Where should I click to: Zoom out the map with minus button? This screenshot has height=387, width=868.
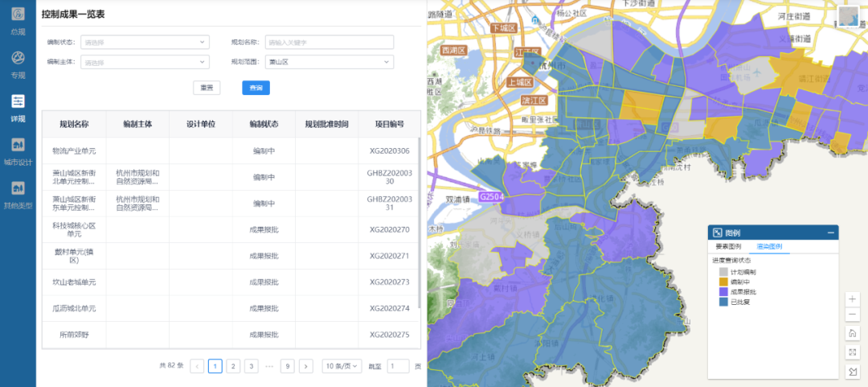click(x=852, y=315)
